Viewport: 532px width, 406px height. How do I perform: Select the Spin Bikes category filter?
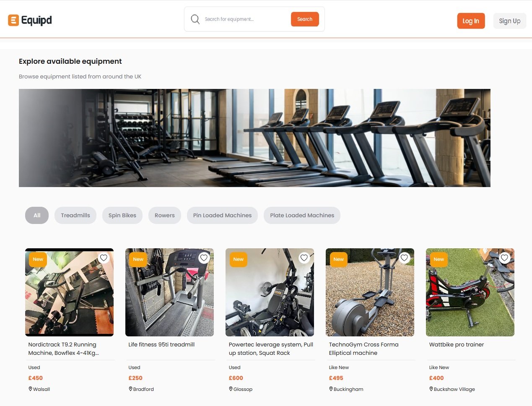[122, 216]
